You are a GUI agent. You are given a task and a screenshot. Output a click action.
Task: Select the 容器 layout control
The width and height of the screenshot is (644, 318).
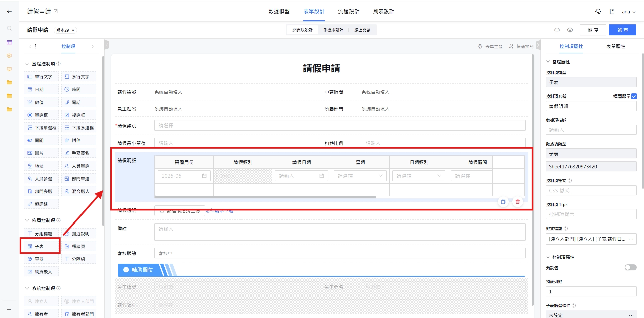[41, 259]
